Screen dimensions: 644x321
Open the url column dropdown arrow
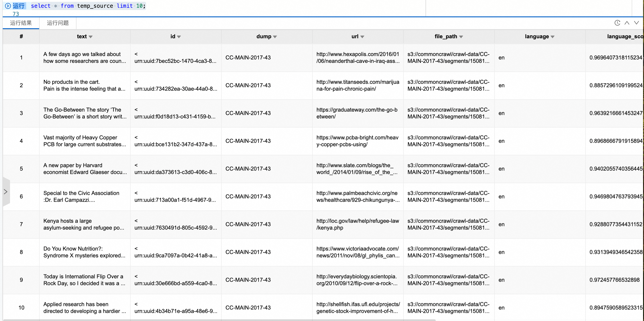[x=362, y=37]
